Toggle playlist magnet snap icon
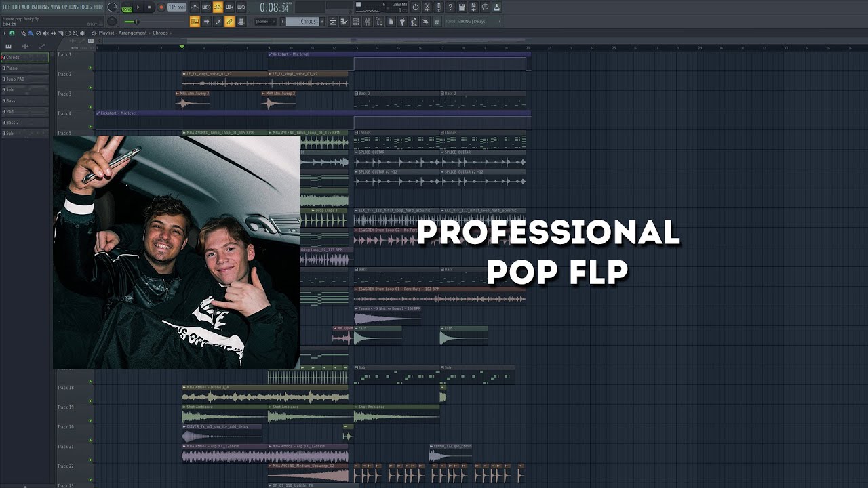 12,33
